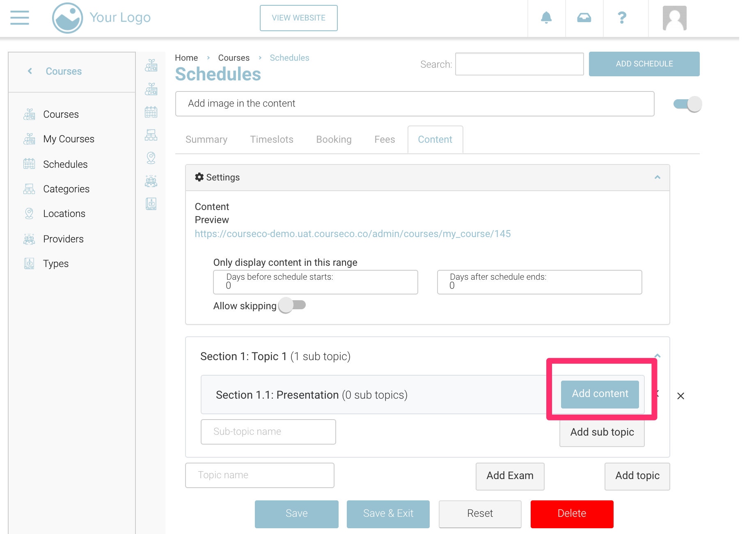
Task: Click the help question mark icon
Action: point(622,18)
